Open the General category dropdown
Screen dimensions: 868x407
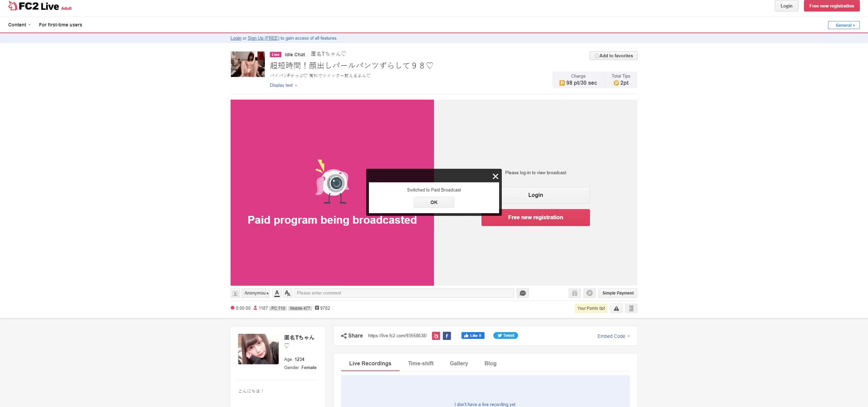pos(844,25)
